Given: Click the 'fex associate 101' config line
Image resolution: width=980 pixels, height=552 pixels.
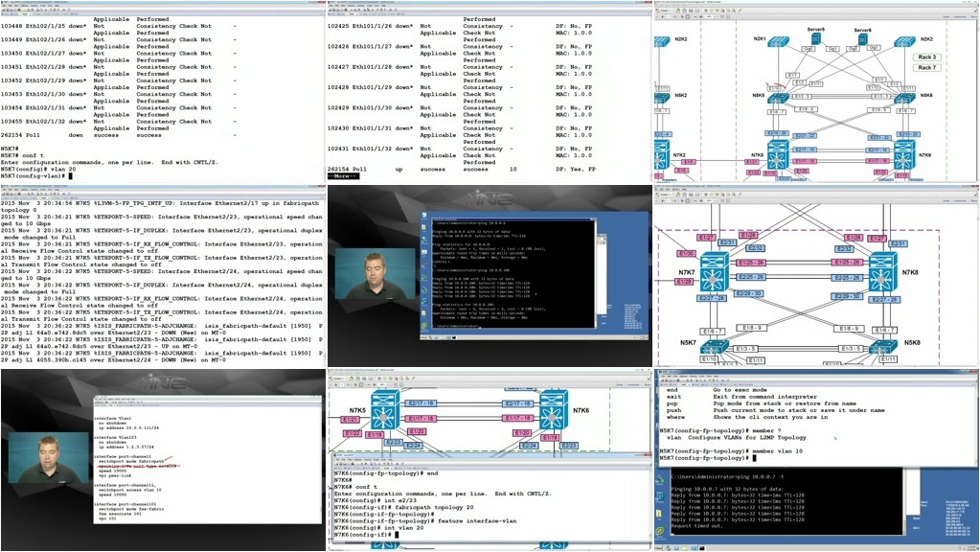Looking at the screenshot, I should [x=120, y=514].
